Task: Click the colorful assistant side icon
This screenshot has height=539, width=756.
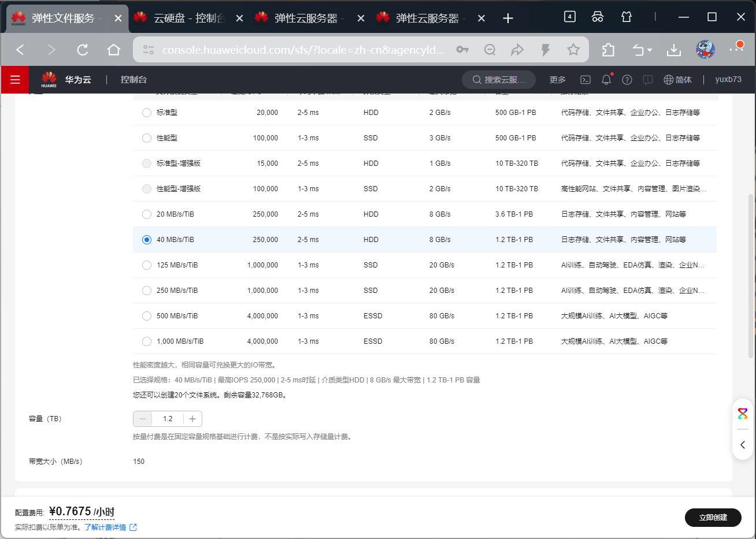Action: tap(743, 414)
